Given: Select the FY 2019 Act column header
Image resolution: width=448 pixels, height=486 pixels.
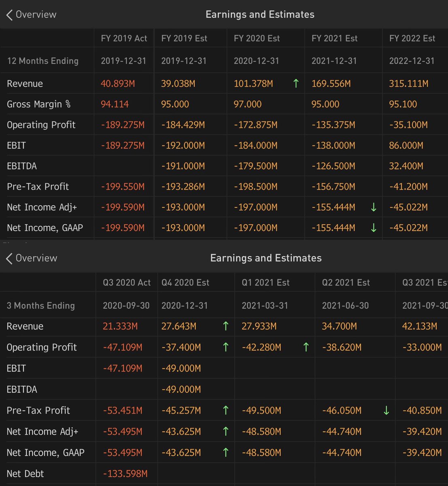Looking at the screenshot, I should pos(124,38).
